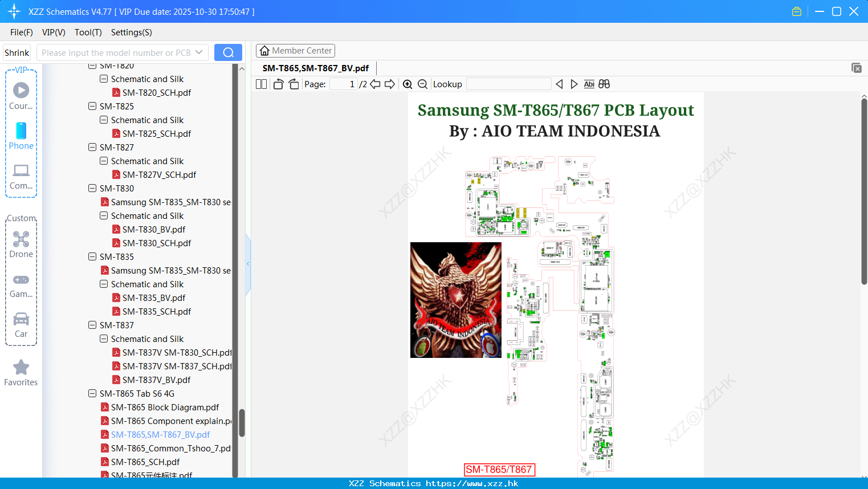This screenshot has height=489, width=868.
Task: Open SM-T830_SCH.pdf
Action: click(157, 243)
